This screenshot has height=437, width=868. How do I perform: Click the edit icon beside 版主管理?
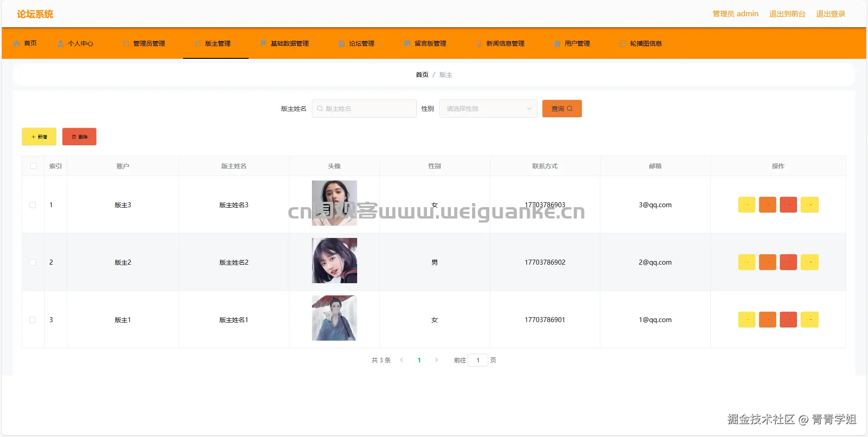pyautogui.click(x=198, y=43)
